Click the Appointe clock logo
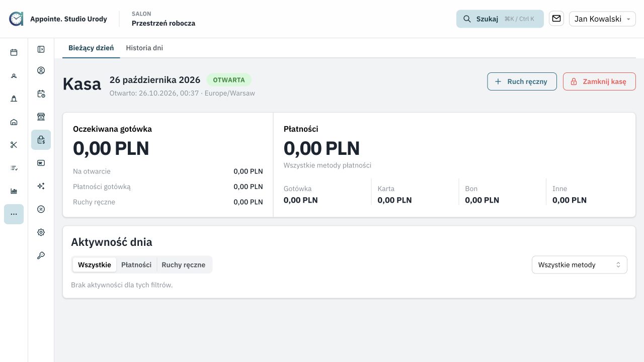The image size is (644, 362). click(16, 19)
